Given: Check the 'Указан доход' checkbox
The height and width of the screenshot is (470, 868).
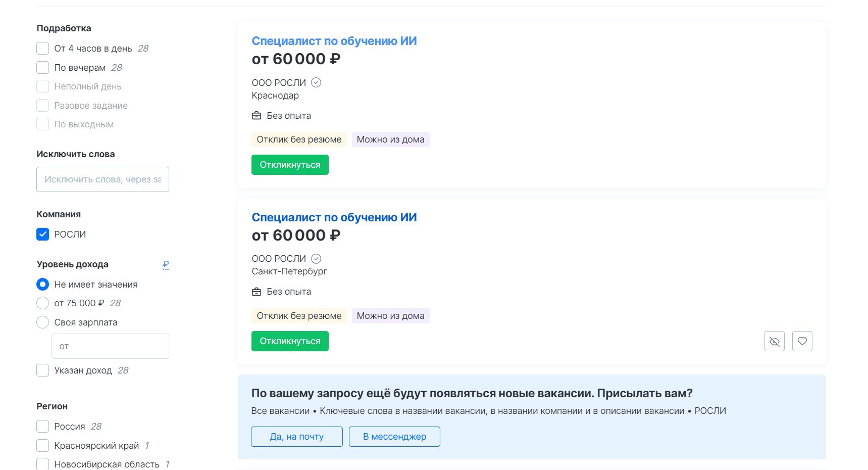Looking at the screenshot, I should [43, 370].
